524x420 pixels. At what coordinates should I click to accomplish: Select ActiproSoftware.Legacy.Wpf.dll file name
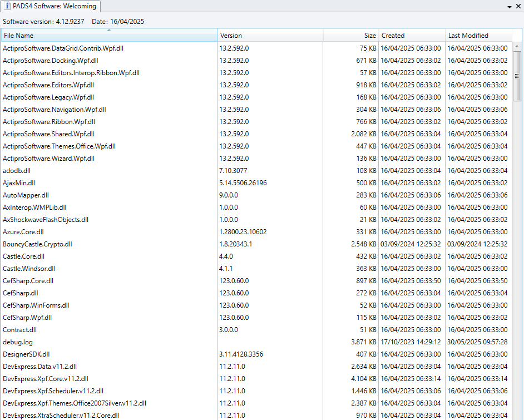(48, 97)
